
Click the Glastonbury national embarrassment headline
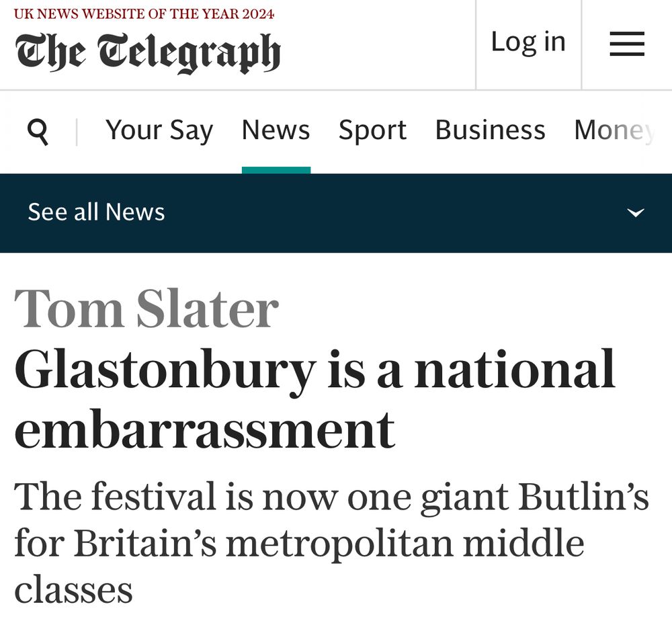315,399
